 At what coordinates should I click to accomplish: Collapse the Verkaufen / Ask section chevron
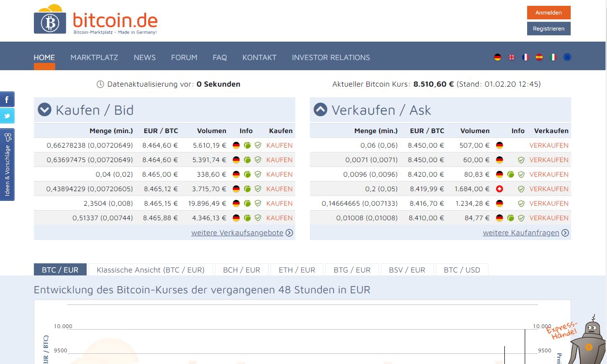click(x=320, y=110)
